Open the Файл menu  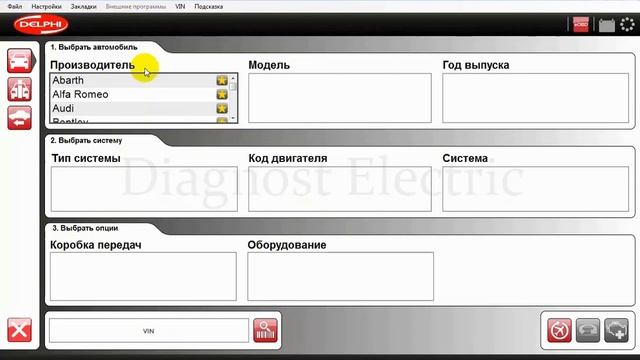15,7
